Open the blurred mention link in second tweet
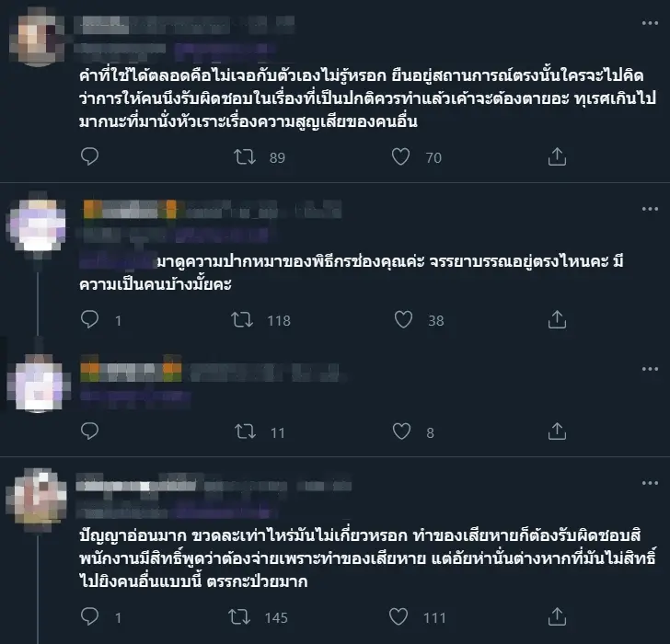 pos(118,261)
